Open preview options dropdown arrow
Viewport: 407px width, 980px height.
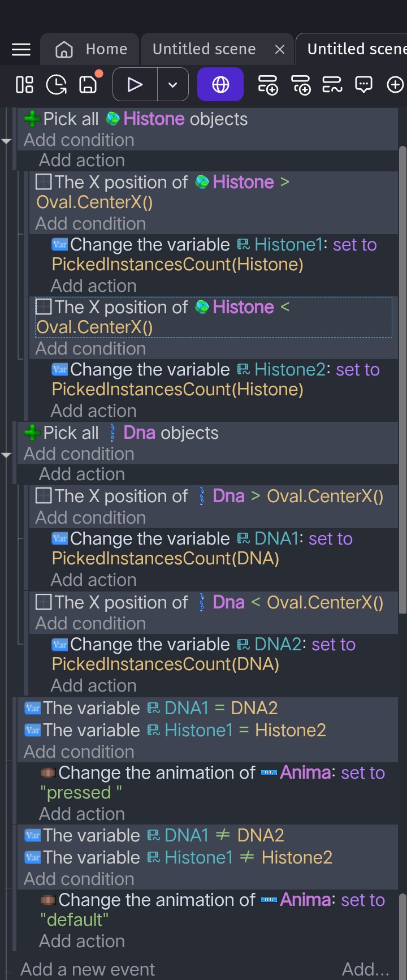coord(173,85)
